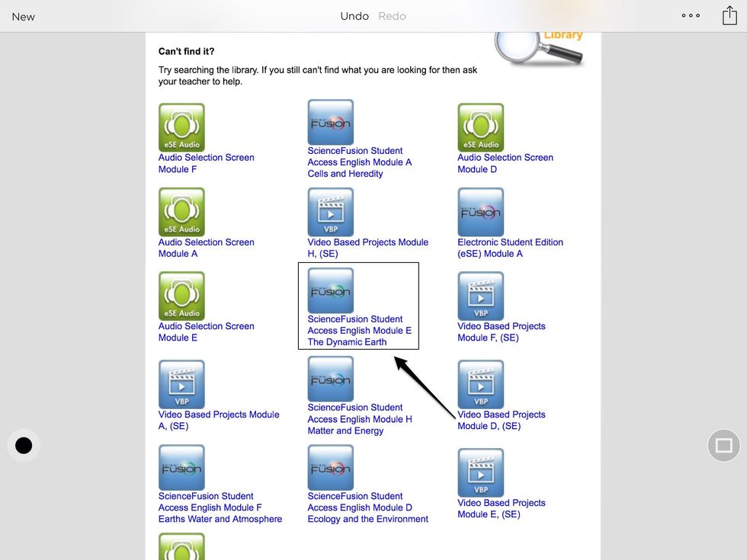Open the New menu

tap(23, 16)
